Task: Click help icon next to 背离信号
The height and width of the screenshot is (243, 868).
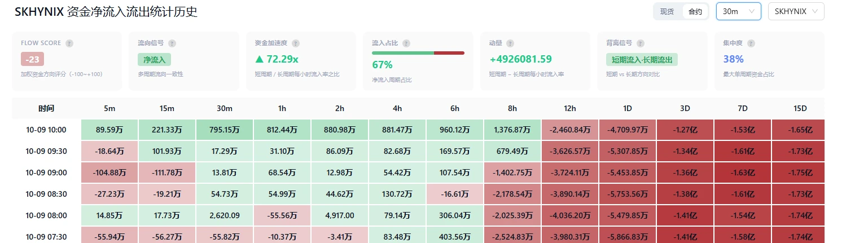Action: (640, 43)
